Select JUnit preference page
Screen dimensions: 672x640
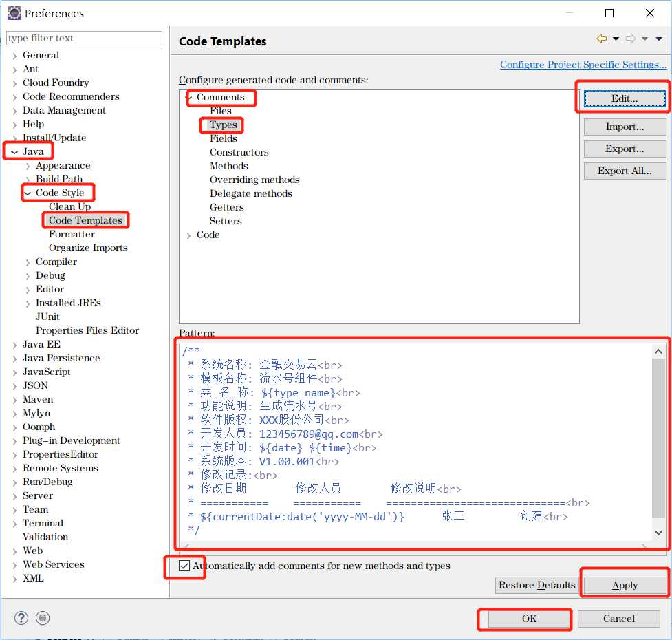47,317
